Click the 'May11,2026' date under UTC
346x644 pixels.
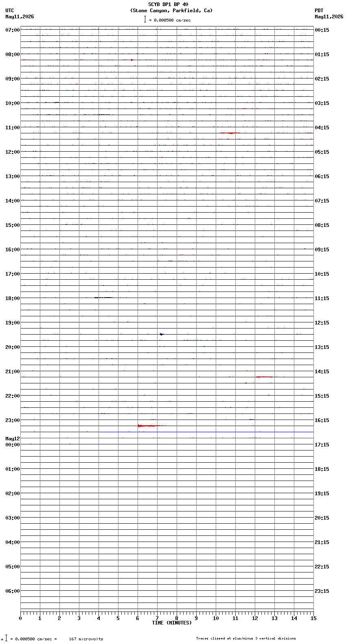pyautogui.click(x=20, y=17)
